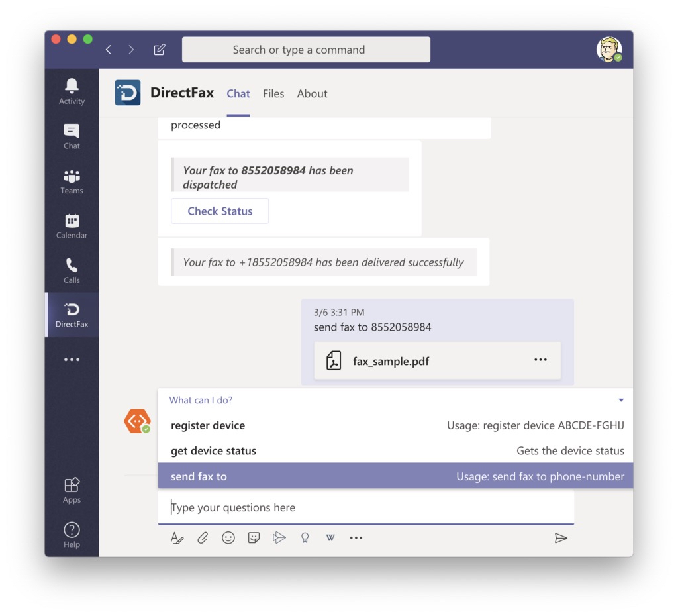Click the fax dispatched message text
678x616 pixels.
[268, 178]
